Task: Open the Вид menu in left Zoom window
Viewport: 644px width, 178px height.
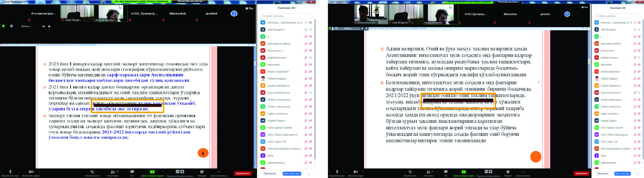Action: [249, 8]
